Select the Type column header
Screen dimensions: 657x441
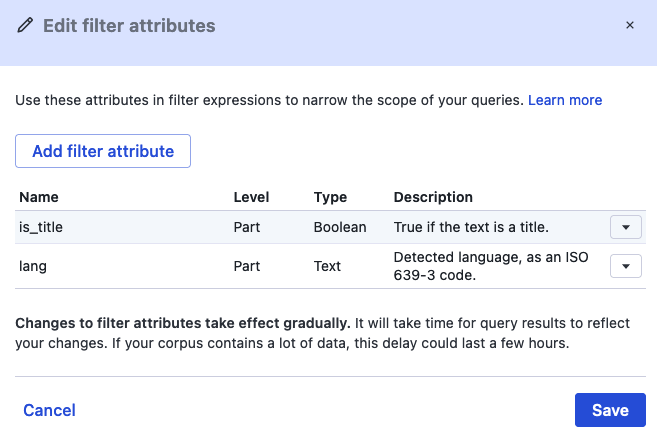pyautogui.click(x=330, y=197)
